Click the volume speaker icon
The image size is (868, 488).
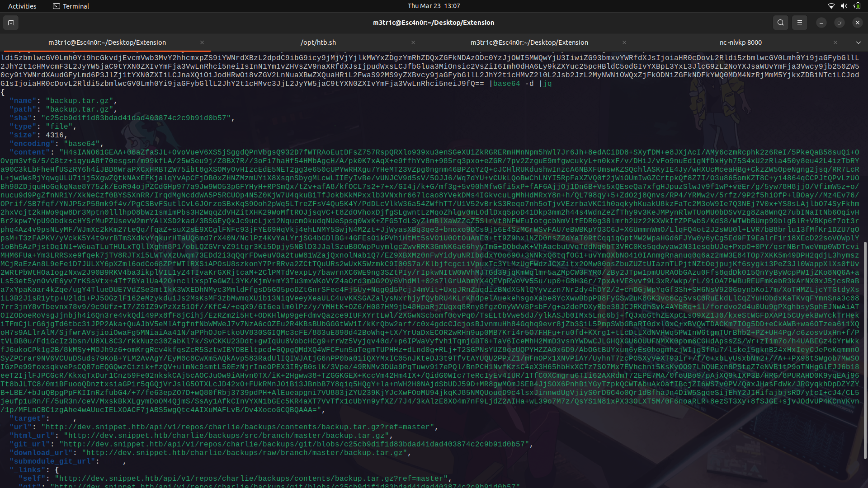pos(844,6)
